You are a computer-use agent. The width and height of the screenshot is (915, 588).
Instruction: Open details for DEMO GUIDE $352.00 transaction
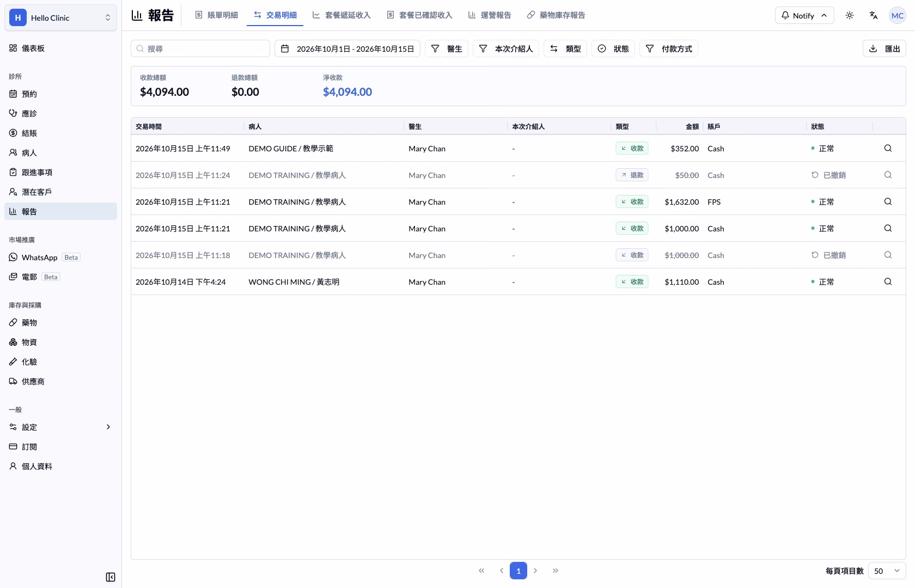[888, 148]
